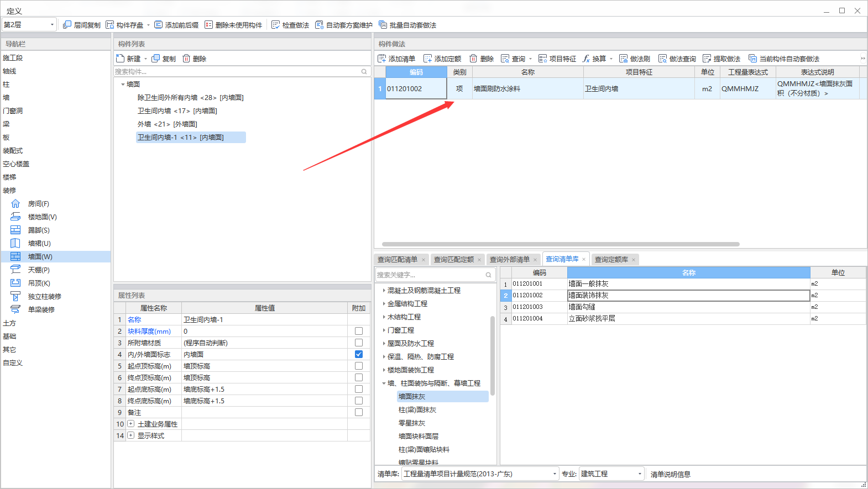
Task: Open 构件存盘 from the toolbar
Action: pos(124,25)
